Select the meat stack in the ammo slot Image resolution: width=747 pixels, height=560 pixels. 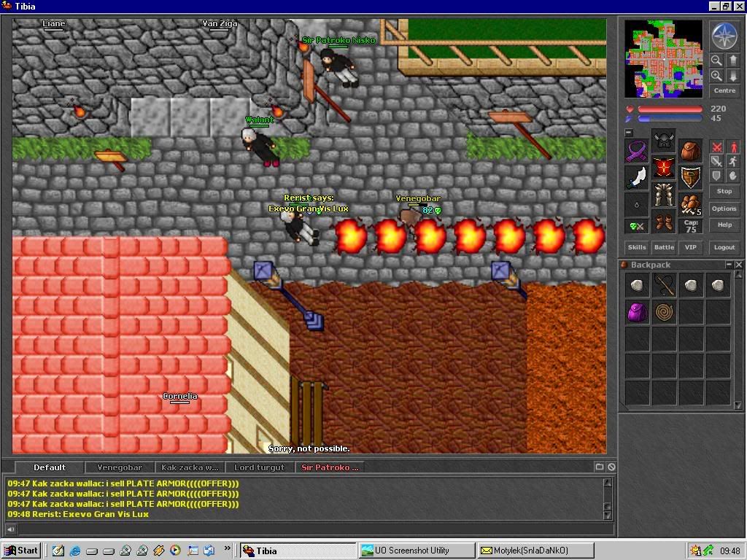[x=691, y=205]
